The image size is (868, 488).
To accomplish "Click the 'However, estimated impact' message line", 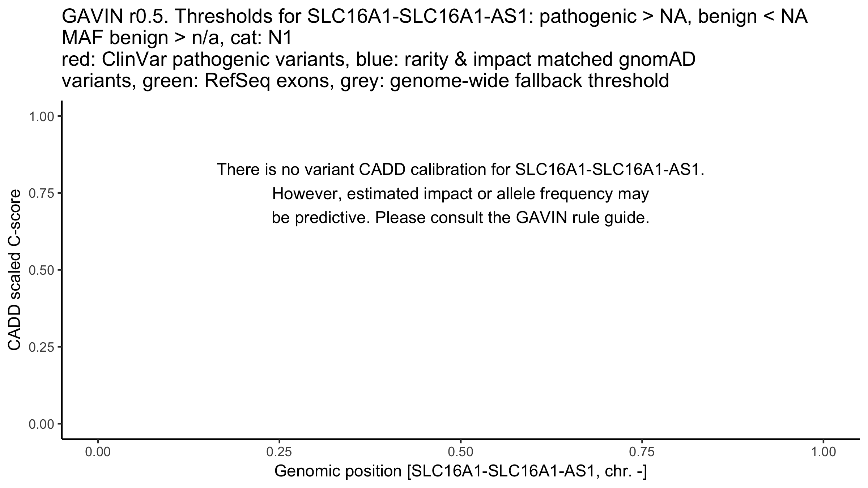I will coord(460,194).
